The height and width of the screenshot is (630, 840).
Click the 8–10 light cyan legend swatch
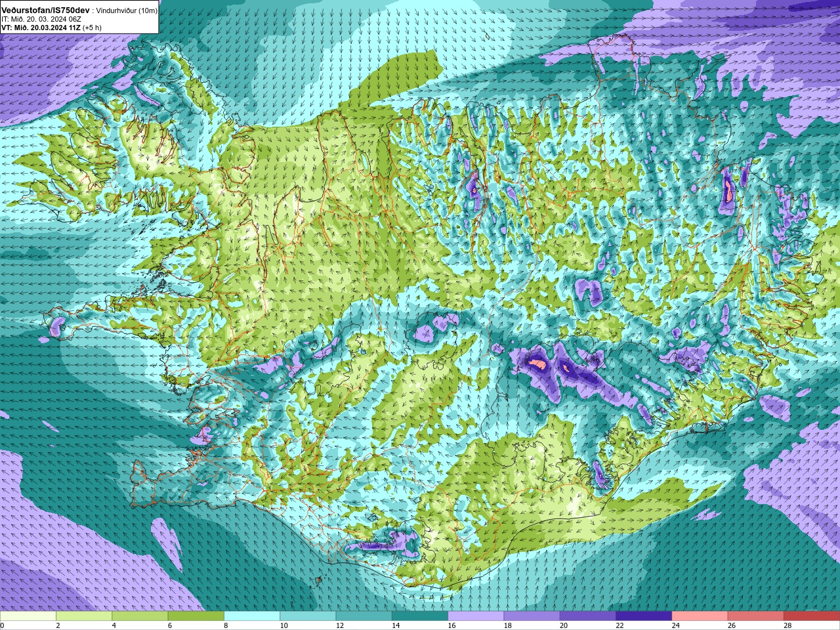252,616
